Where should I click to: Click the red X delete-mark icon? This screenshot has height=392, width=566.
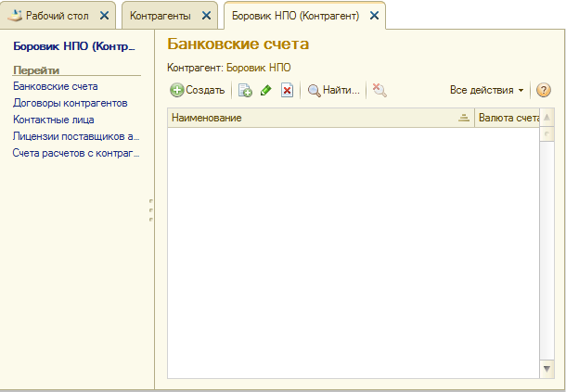(x=287, y=90)
